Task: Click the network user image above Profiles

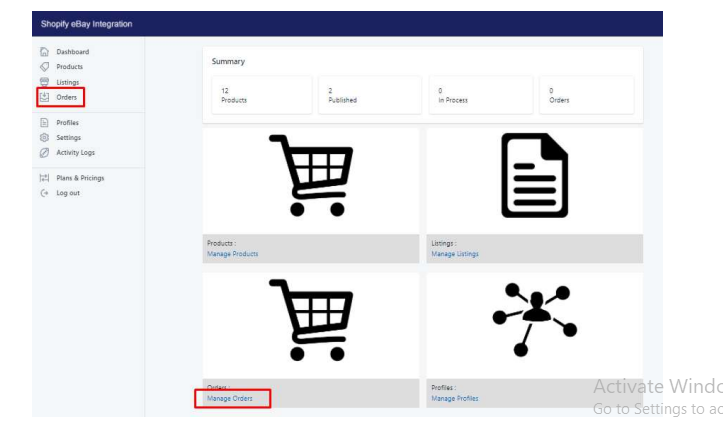Action: 535,320
